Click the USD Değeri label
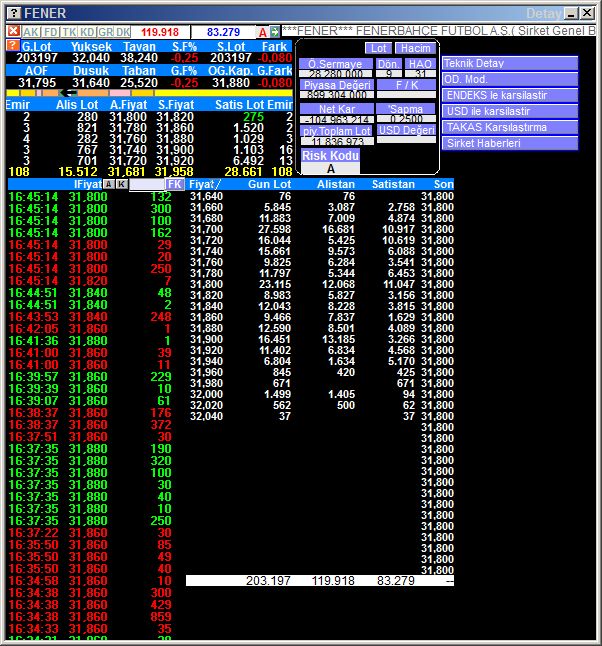 [x=406, y=130]
